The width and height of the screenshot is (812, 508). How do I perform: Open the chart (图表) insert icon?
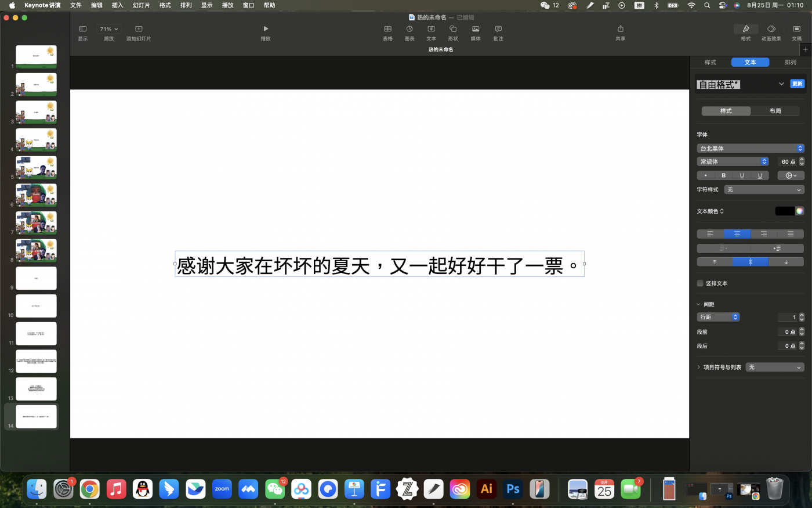[x=409, y=29]
